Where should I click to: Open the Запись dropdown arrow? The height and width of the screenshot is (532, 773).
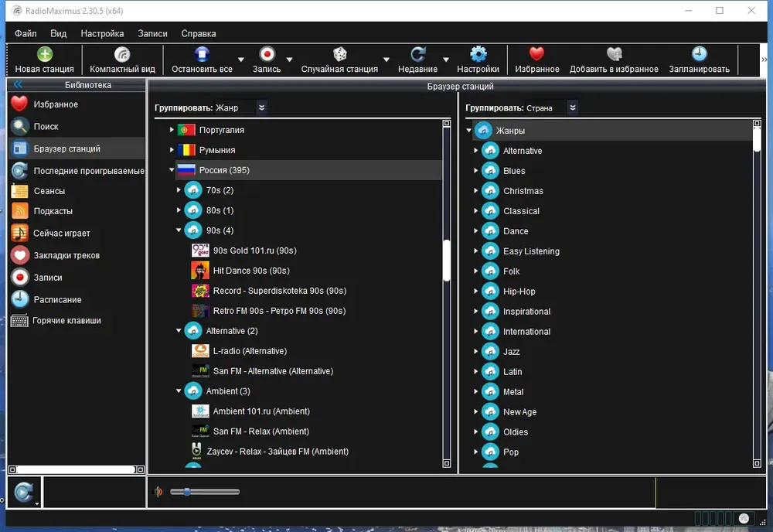(289, 60)
